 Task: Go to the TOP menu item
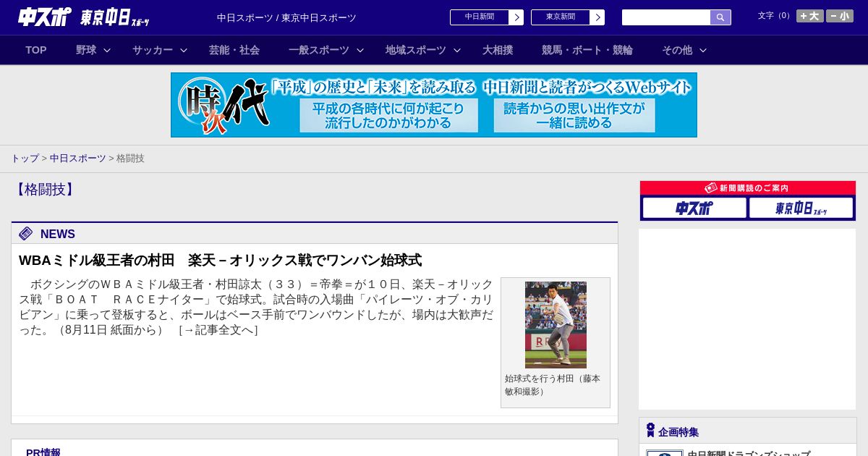pos(36,50)
